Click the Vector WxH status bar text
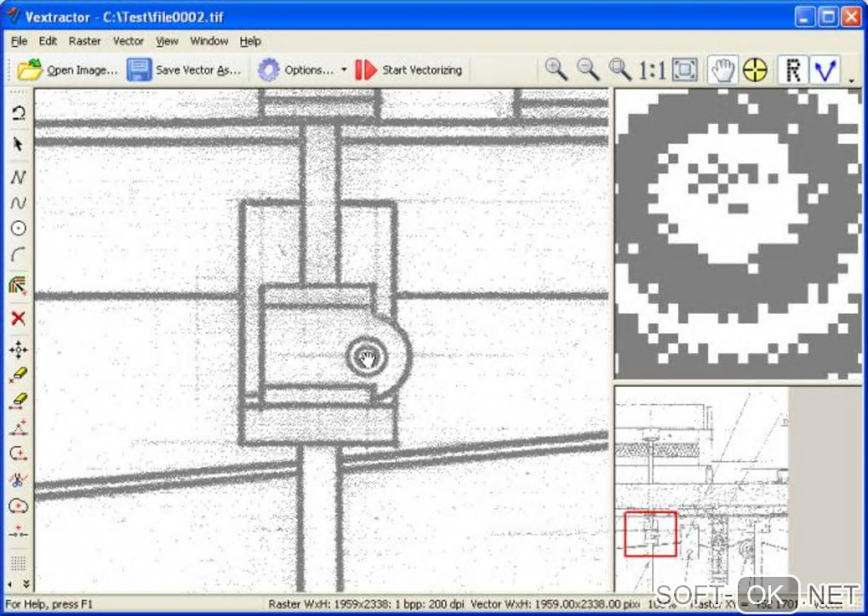The width and height of the screenshot is (868, 616). pyautogui.click(x=556, y=604)
